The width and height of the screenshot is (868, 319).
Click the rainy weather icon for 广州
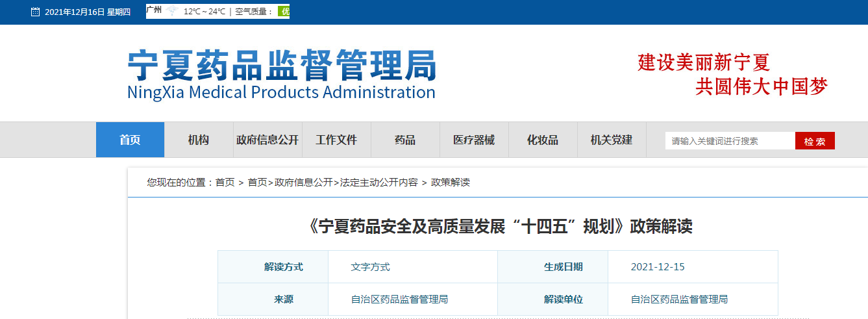point(171,11)
